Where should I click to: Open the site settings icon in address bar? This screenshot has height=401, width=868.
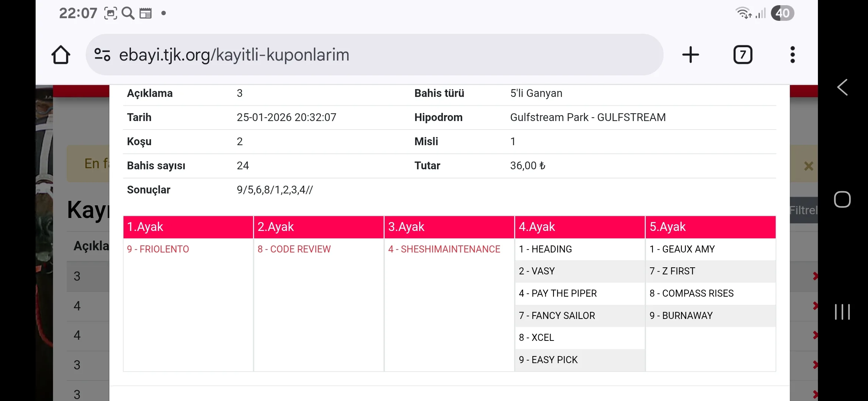pyautogui.click(x=102, y=55)
